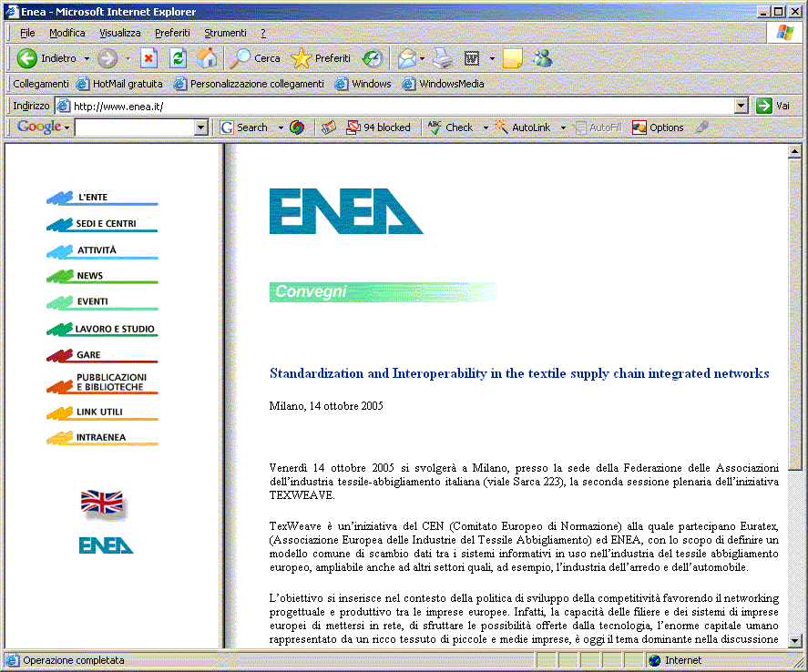
Task: Open the File menu
Action: 27,33
